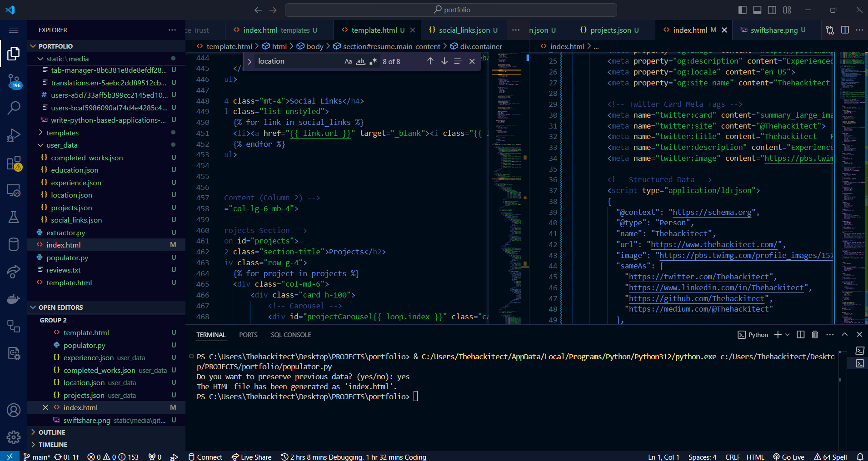Close the index.html M editor tab
868x461 pixels.
(x=724, y=30)
